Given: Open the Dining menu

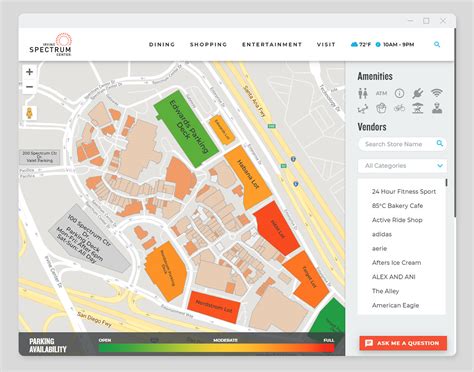Looking at the screenshot, I should [162, 44].
